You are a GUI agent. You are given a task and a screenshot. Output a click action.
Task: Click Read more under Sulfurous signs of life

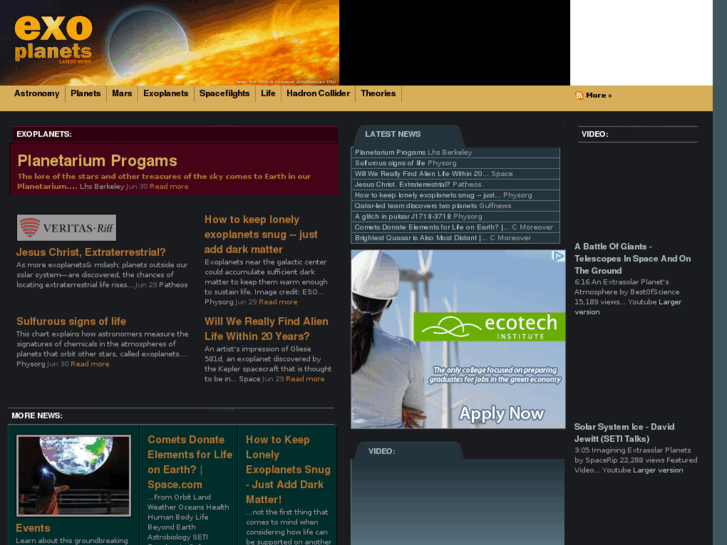tap(89, 364)
